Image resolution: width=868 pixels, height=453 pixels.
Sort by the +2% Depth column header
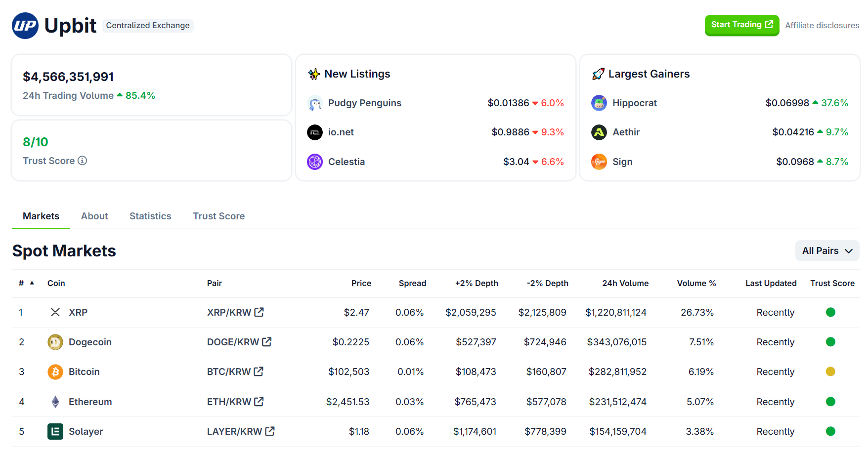click(477, 283)
